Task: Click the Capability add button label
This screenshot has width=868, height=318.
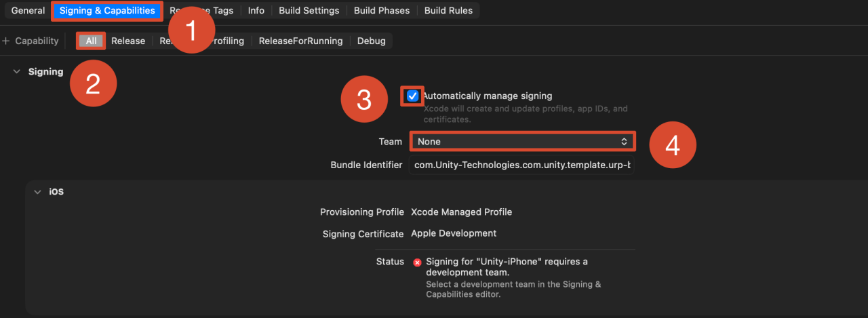Action: coord(37,41)
